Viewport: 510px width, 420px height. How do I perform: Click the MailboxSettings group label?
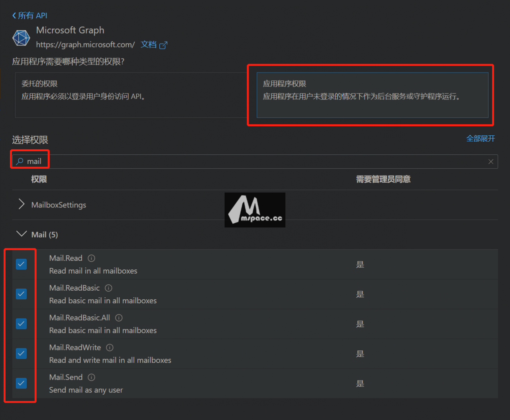click(59, 205)
